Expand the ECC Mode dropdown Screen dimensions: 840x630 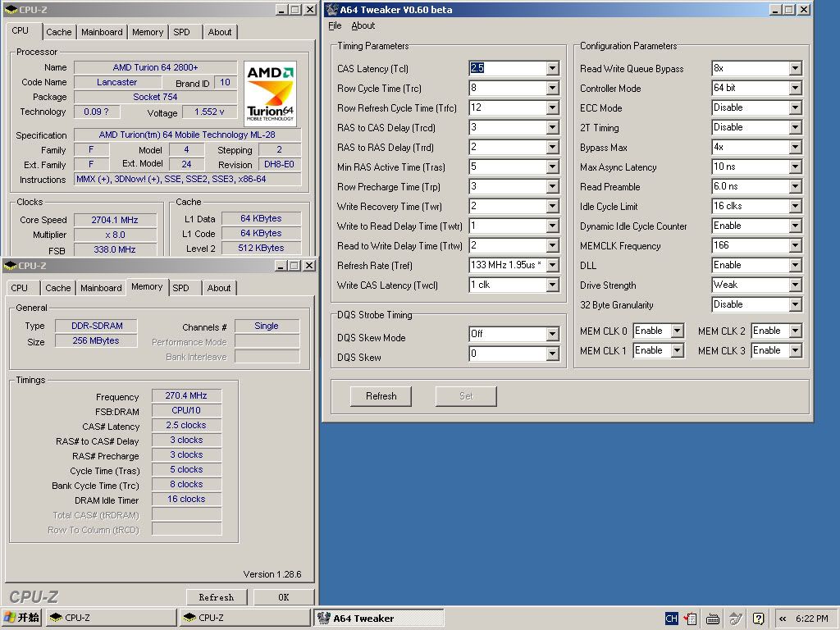tap(795, 107)
